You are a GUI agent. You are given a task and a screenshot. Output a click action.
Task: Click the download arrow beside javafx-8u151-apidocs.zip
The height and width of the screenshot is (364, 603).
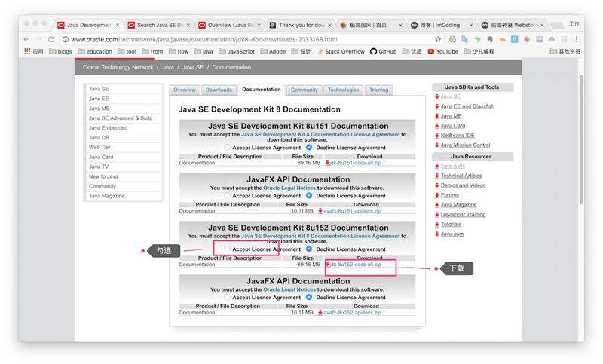click(x=320, y=210)
